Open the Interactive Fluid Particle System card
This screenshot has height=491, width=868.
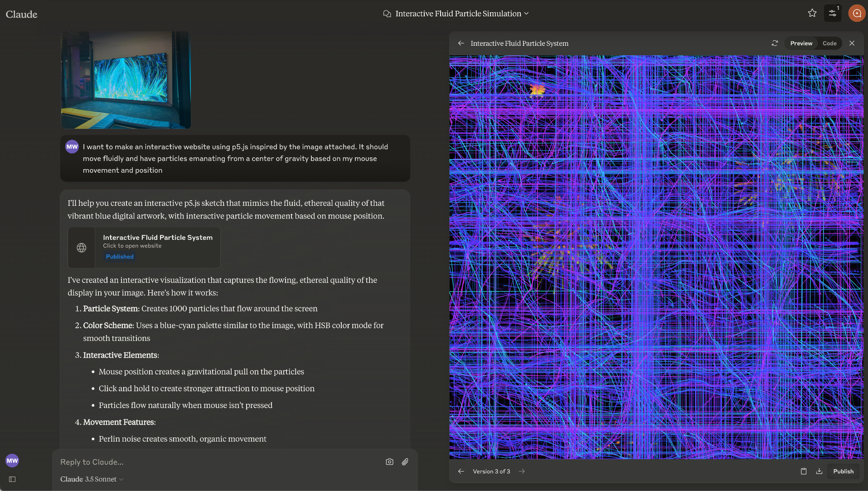tap(144, 247)
